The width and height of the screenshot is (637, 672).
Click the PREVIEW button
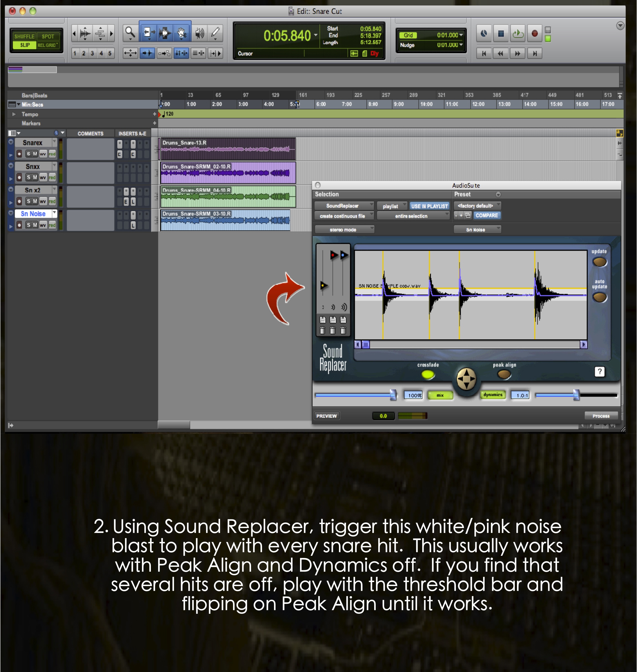[x=326, y=416]
